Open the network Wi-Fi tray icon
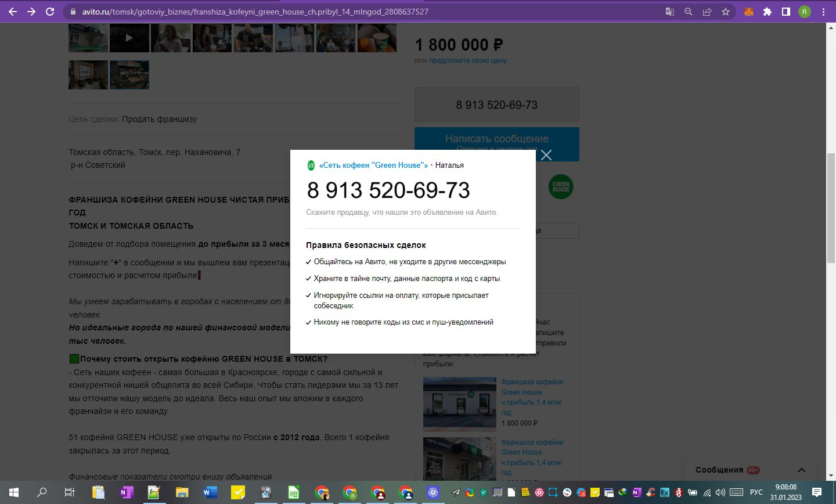This screenshot has width=836, height=504. (707, 492)
